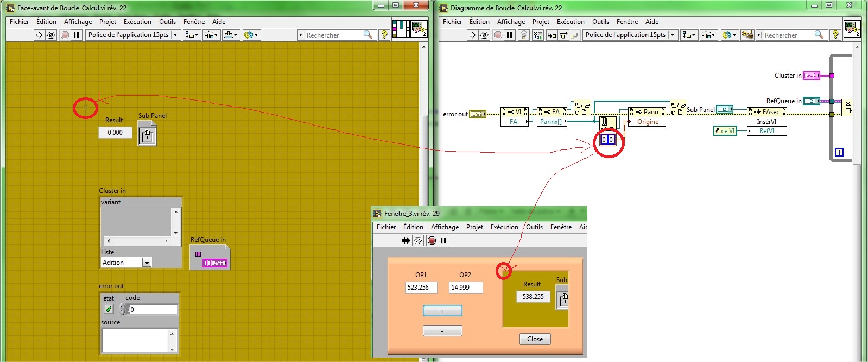
Task: Open the Align Objects menu in the Face-avant toolbar
Action: tap(192, 35)
